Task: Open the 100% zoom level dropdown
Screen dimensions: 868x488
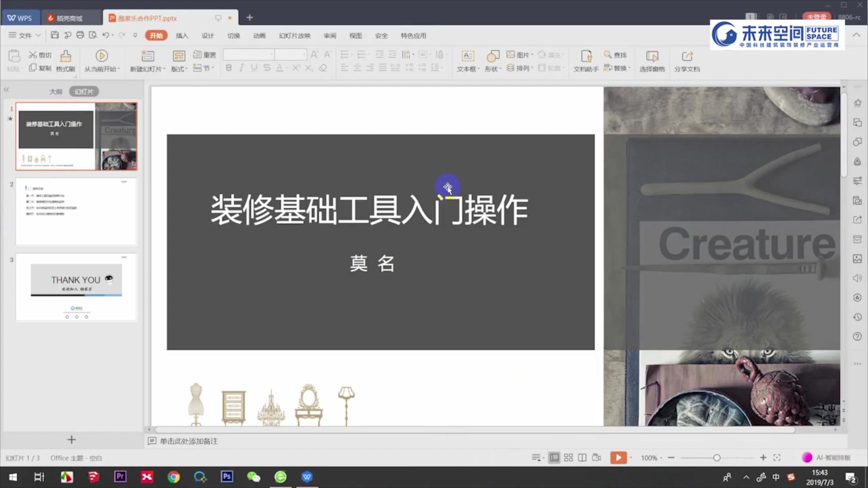Action: click(651, 458)
